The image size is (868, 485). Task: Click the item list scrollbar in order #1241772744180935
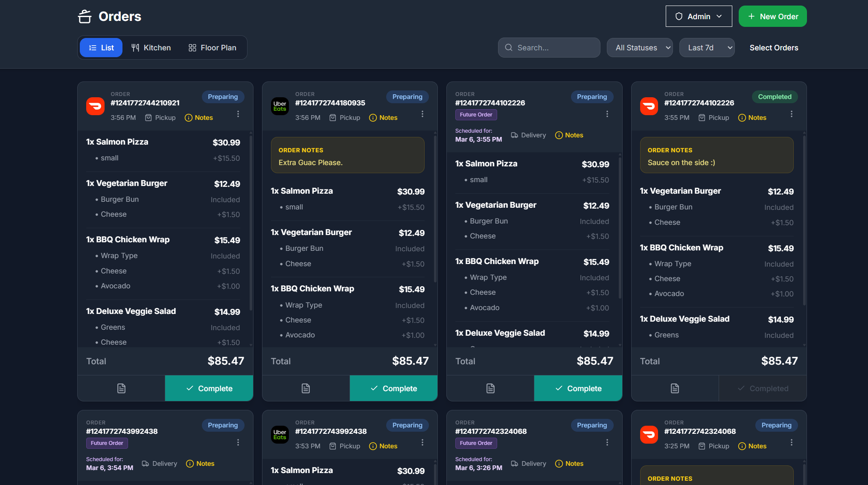(x=435, y=209)
